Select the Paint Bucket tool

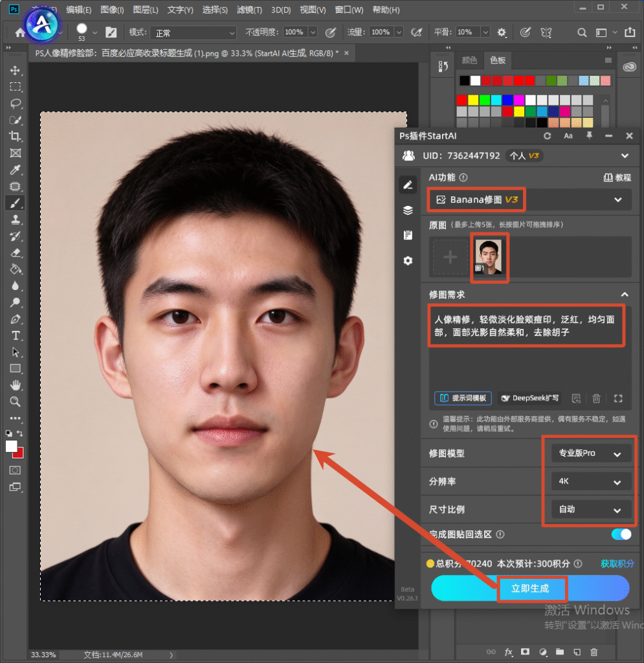[16, 269]
